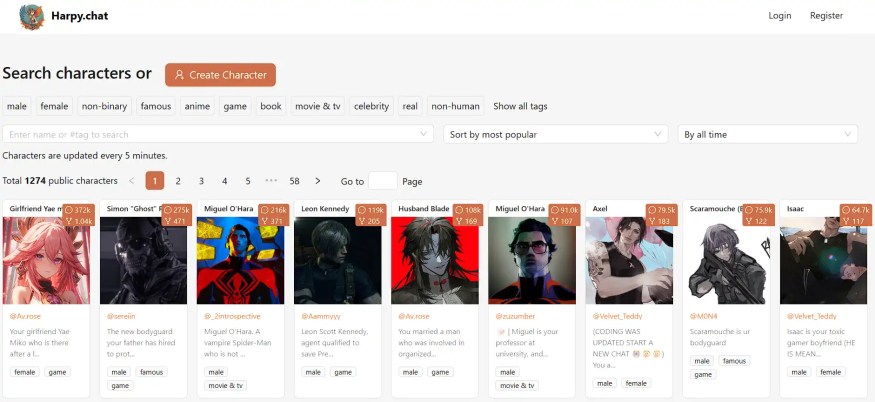Toggle the celebrity tag filter
875x402 pixels.
coord(371,106)
